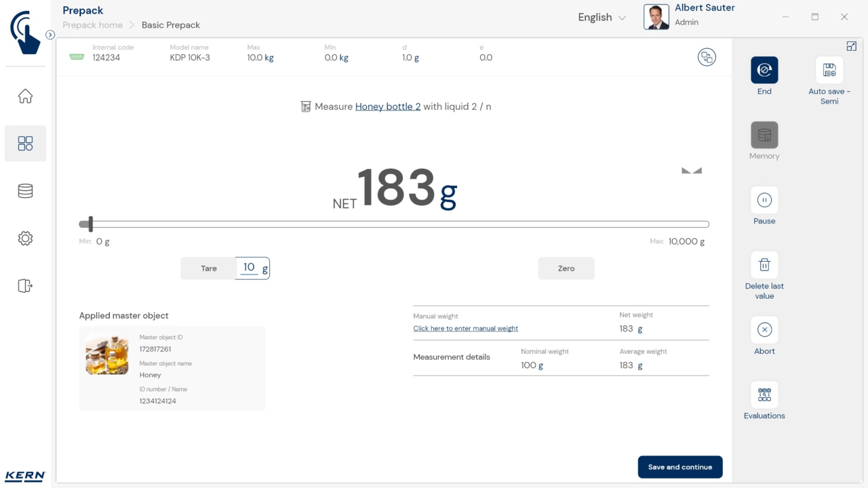Click the logout icon in sidebar
This screenshot has height=488, width=868.
coord(25,285)
